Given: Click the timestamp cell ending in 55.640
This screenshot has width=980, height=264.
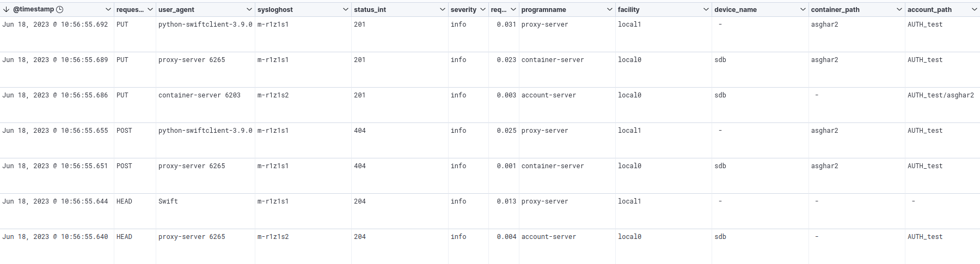Looking at the screenshot, I should tap(55, 237).
